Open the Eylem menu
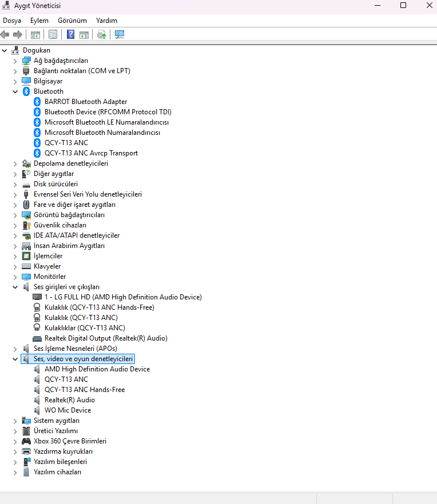Screen dimensions: 437x504 point(39,21)
